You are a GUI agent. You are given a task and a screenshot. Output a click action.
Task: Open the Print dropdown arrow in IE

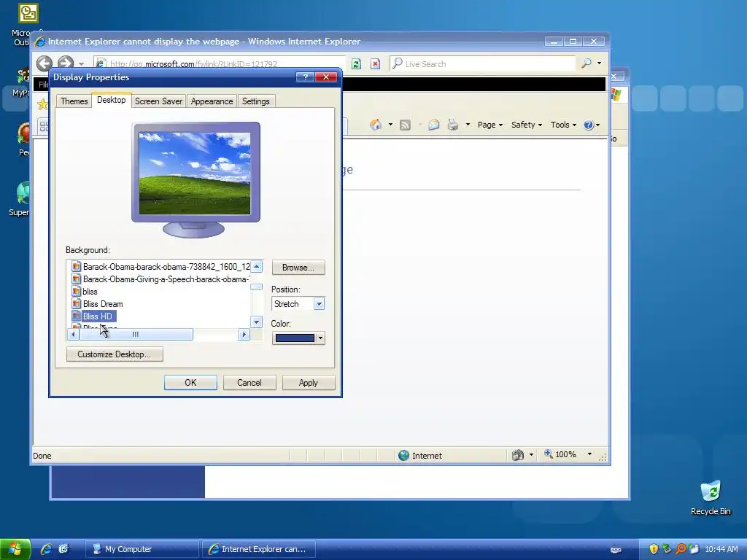pos(468,125)
